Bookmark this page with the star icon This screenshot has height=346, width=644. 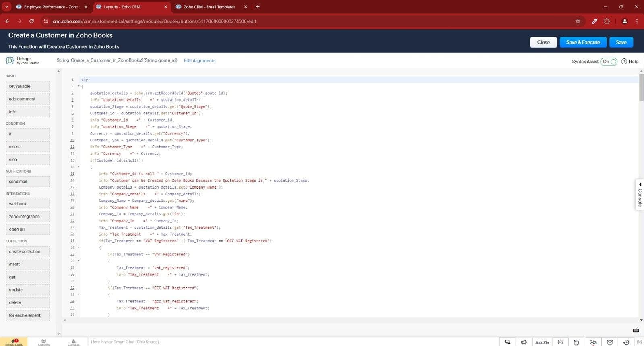[x=578, y=21]
